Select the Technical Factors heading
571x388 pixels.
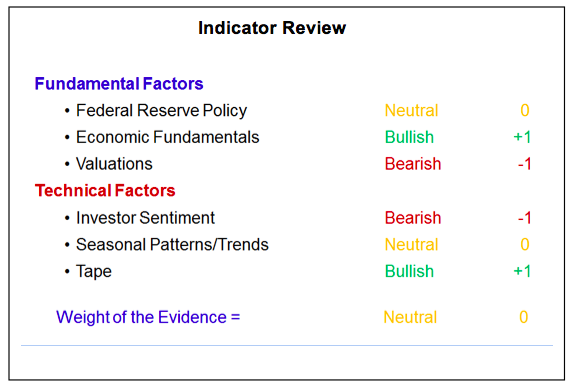[105, 191]
